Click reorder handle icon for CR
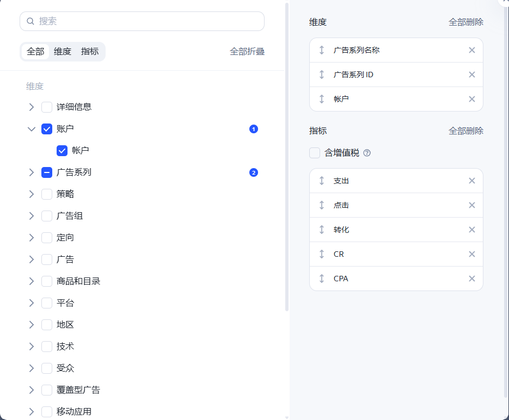The height and width of the screenshot is (420, 509). click(322, 254)
